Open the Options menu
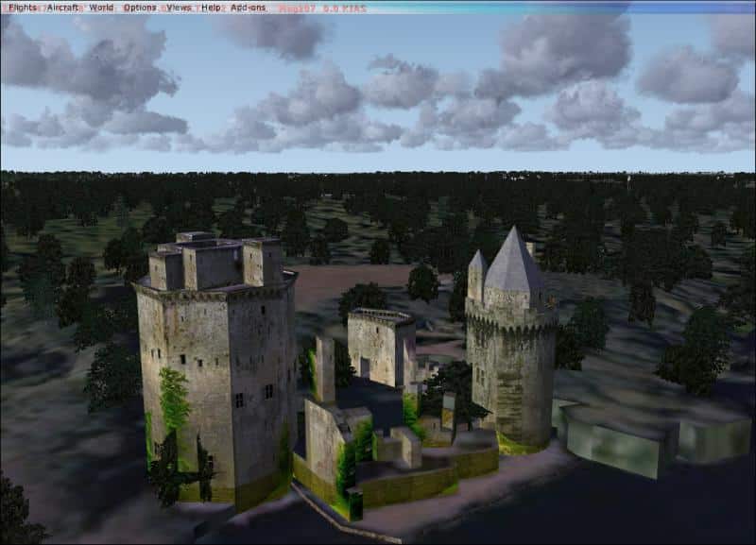The width and height of the screenshot is (756, 545). tap(140, 7)
